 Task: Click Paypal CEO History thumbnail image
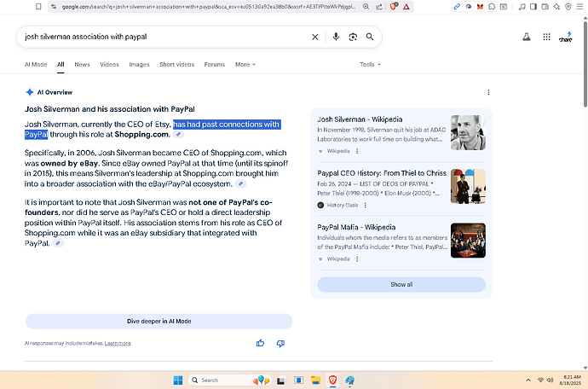(x=468, y=186)
